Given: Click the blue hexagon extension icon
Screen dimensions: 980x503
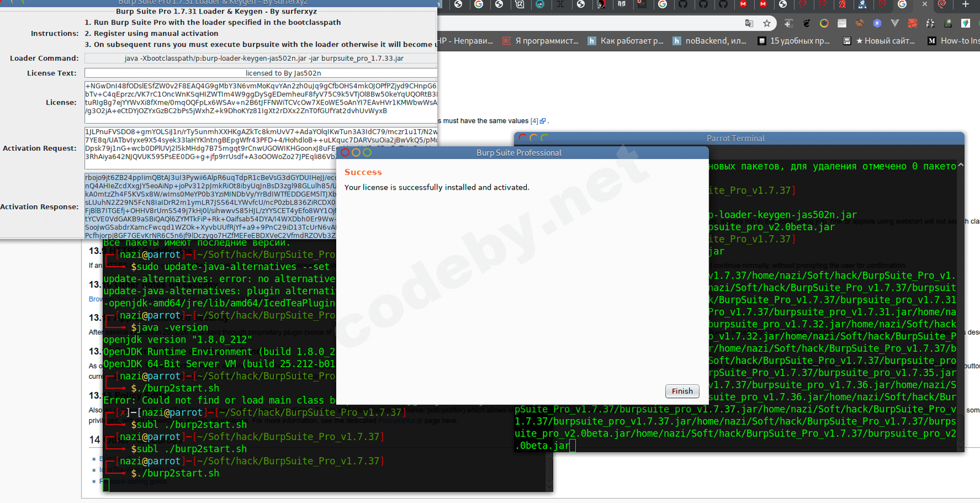Looking at the screenshot, I should tap(877, 23).
